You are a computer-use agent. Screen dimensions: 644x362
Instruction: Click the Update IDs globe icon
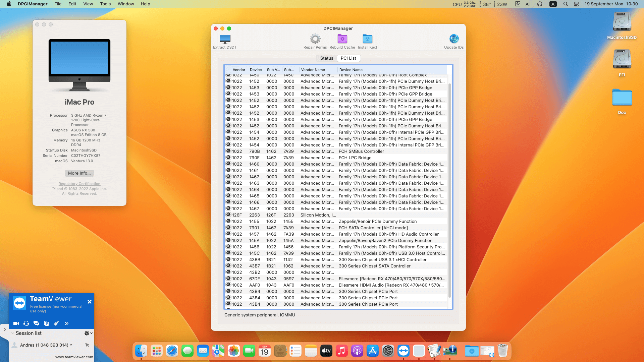point(454,39)
